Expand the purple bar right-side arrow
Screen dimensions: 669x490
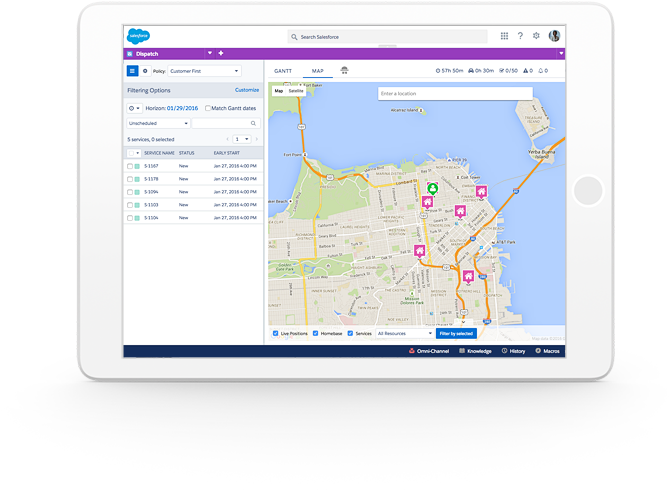(x=561, y=53)
